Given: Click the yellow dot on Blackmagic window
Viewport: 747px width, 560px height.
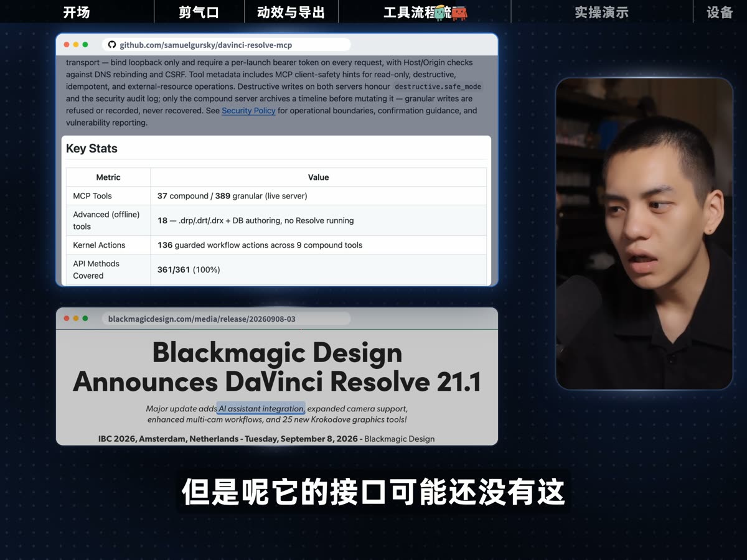Looking at the screenshot, I should pos(76,318).
